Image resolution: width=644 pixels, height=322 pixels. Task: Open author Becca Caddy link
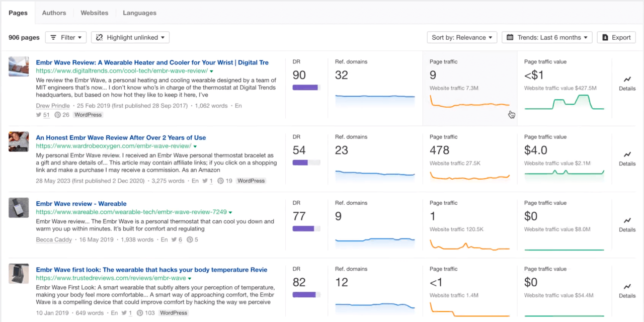(54, 240)
